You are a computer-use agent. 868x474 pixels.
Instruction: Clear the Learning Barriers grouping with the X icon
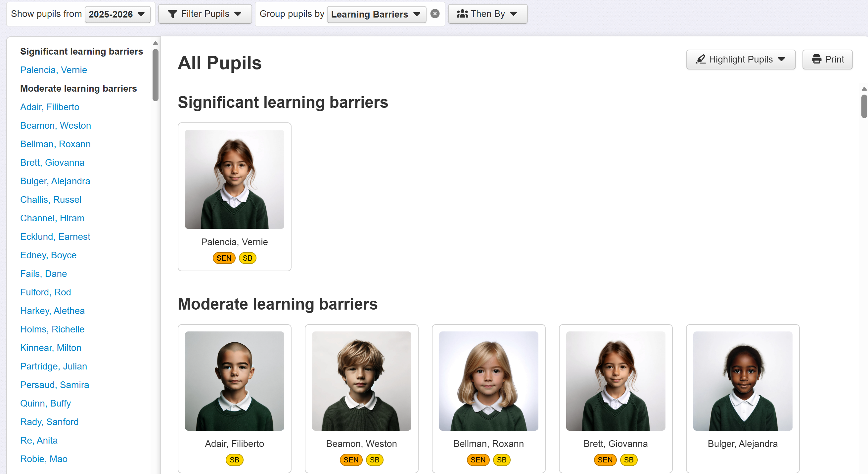[x=435, y=14]
